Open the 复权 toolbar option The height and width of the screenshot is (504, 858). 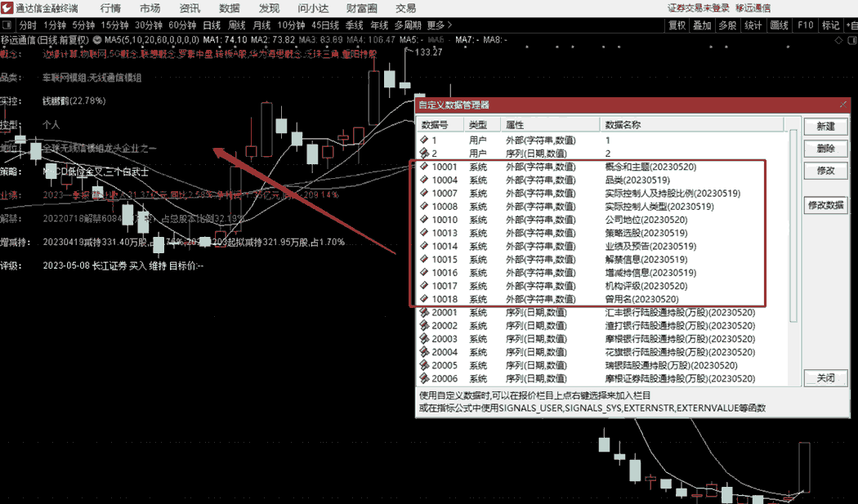[x=677, y=25]
